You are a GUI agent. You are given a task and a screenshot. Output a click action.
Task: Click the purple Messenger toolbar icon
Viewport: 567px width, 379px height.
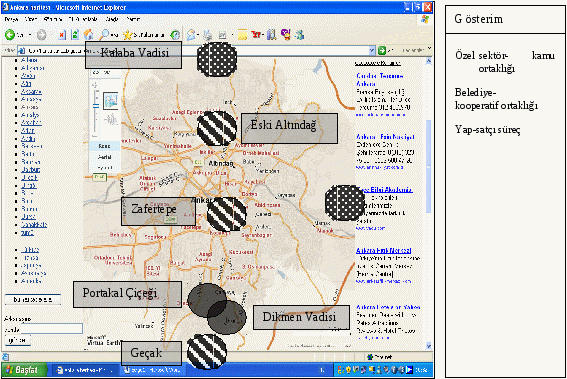tap(286, 35)
